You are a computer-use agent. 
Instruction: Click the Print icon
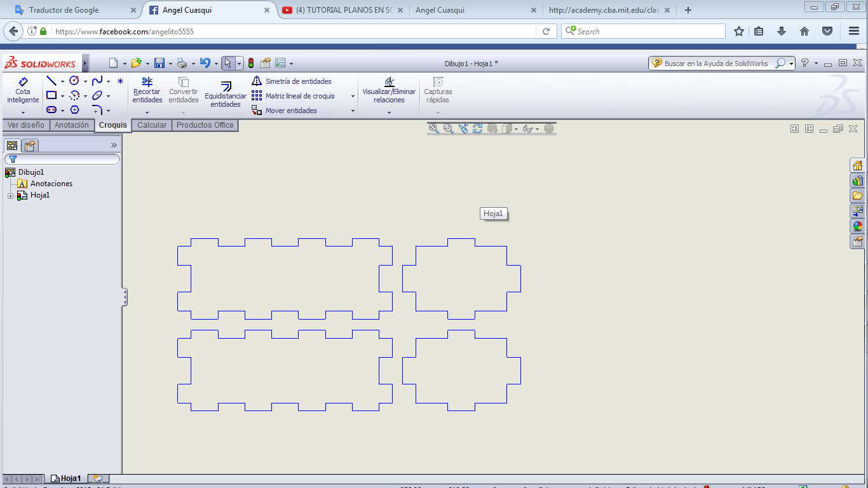click(x=182, y=63)
